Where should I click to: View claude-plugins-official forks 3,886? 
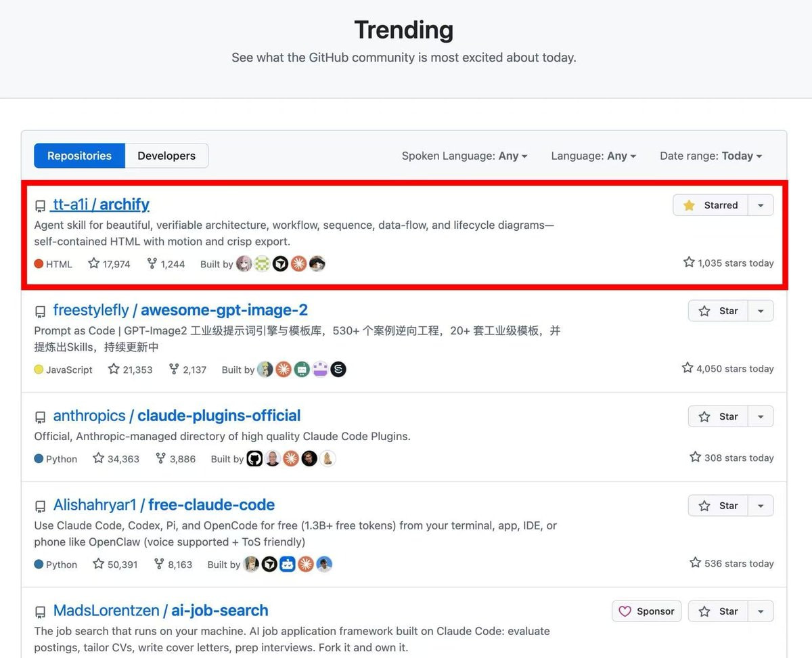tap(175, 458)
